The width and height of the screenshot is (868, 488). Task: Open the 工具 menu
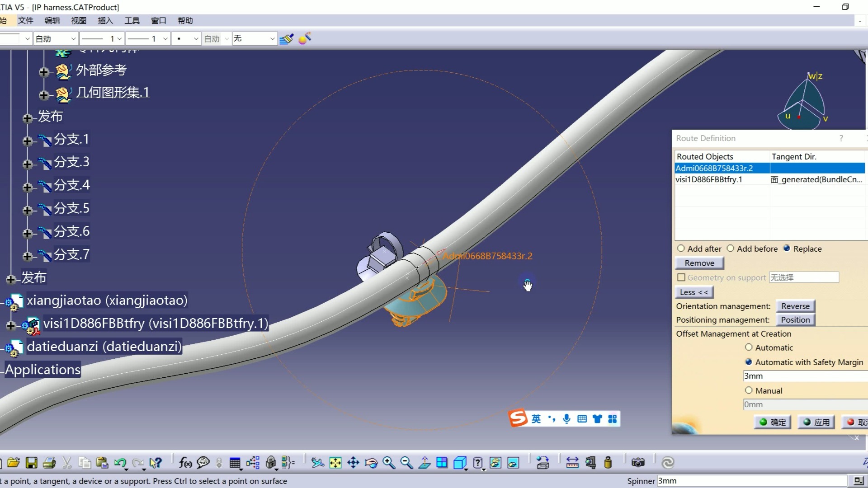click(132, 20)
